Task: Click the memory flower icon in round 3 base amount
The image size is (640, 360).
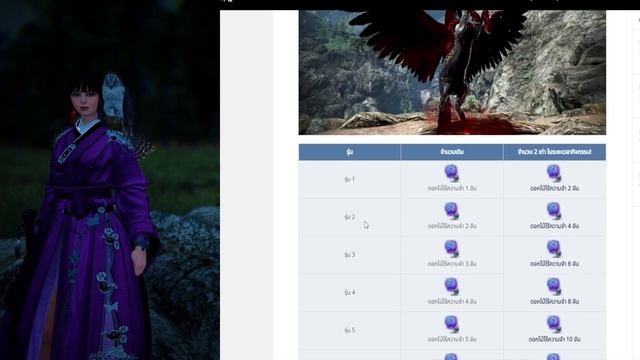Action: coord(451,249)
